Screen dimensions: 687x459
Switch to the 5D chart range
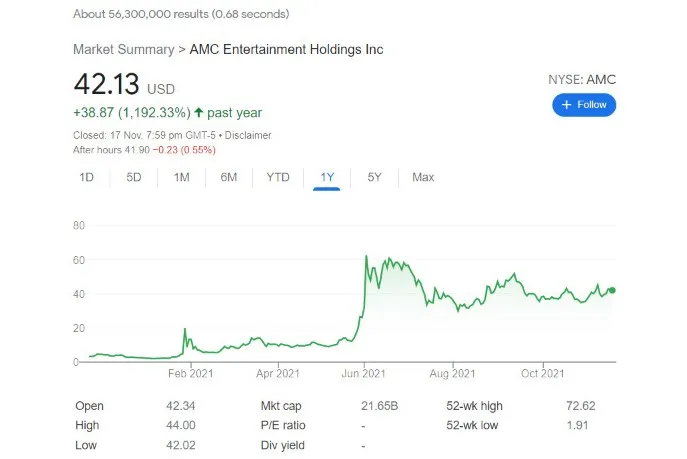click(x=134, y=177)
